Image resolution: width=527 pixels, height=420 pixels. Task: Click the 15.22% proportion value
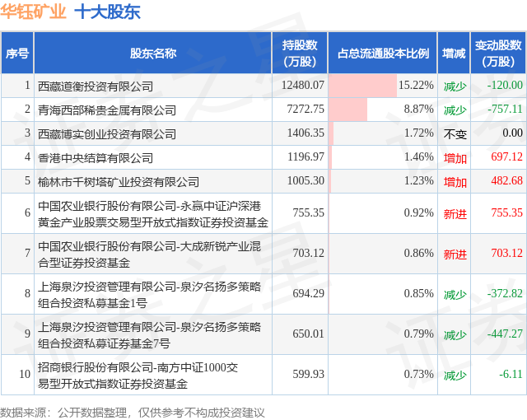(416, 85)
